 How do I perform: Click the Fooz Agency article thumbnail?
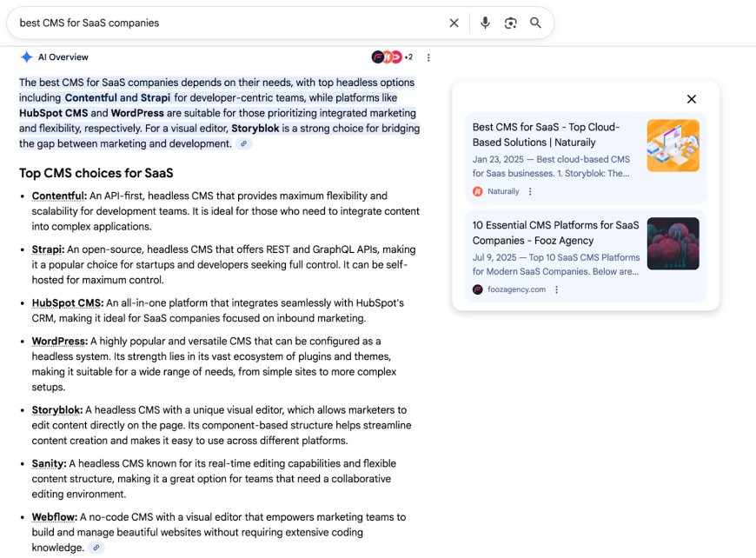tap(673, 243)
